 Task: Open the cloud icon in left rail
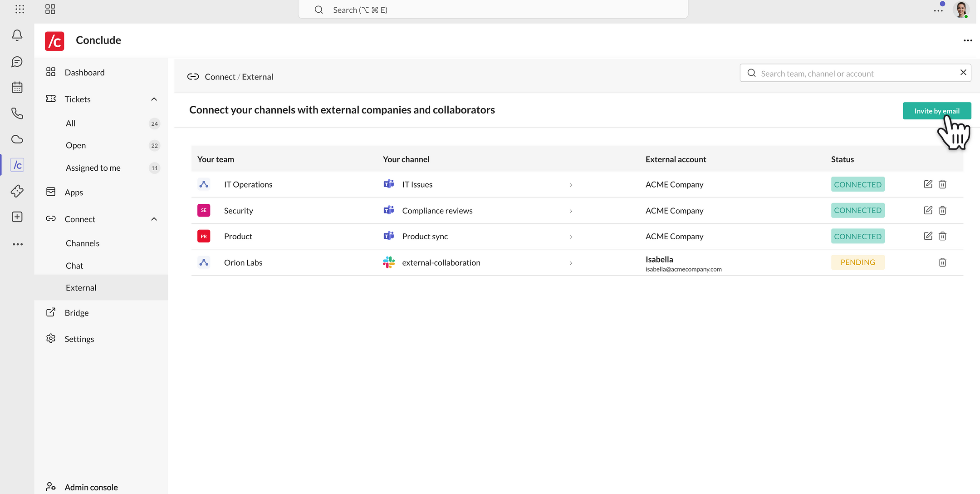pos(17,139)
